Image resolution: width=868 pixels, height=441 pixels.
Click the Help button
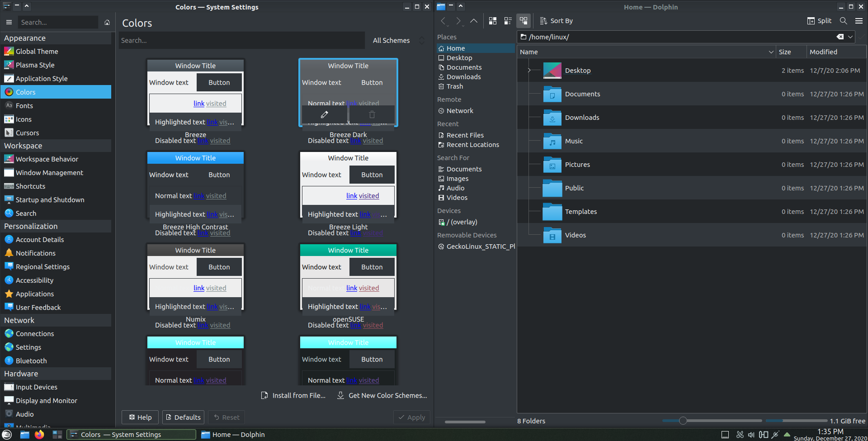(140, 417)
